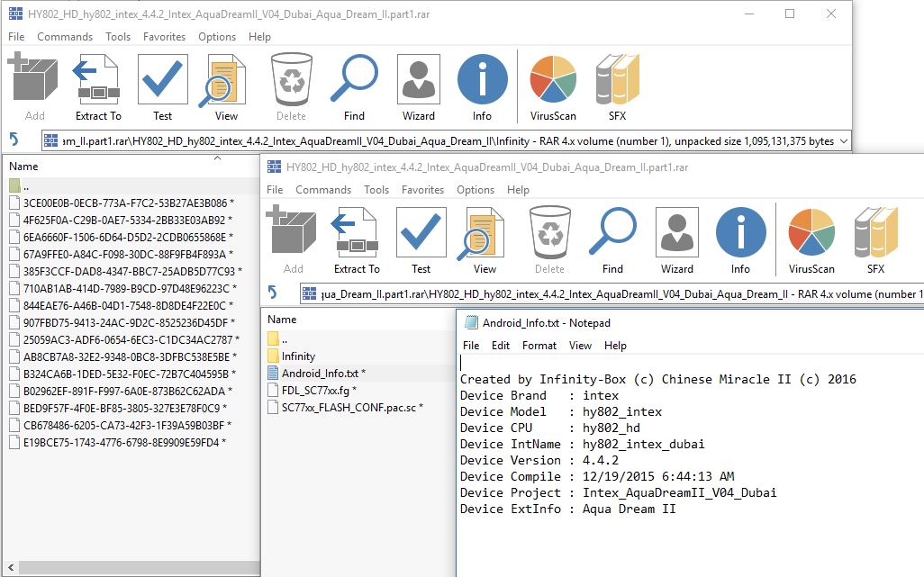Open Wizard in front WinRAR window

(x=677, y=232)
